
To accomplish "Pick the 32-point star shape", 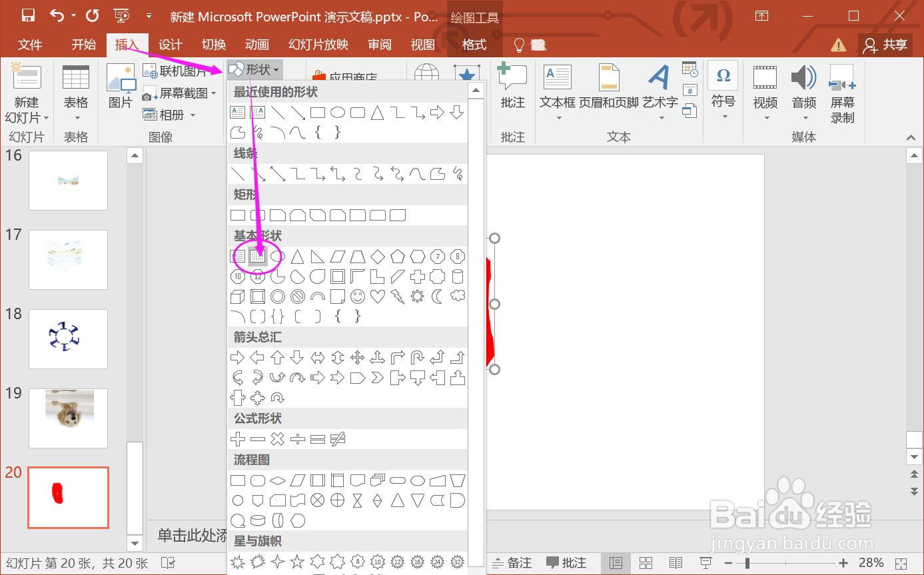I will [x=458, y=562].
